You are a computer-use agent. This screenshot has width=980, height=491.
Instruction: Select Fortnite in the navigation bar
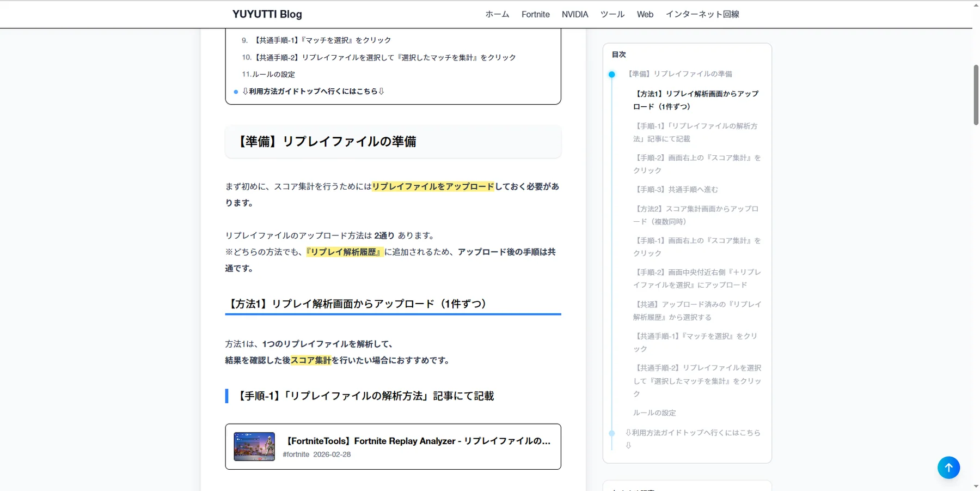535,14
